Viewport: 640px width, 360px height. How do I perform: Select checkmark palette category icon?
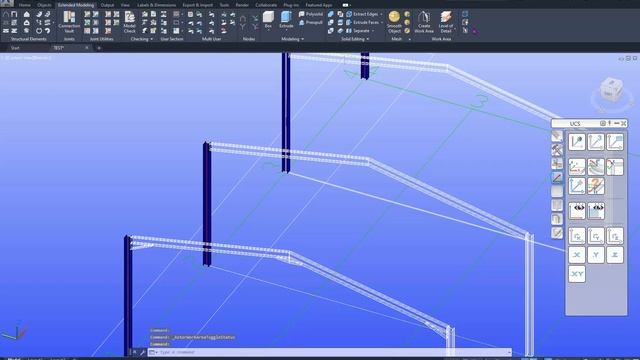(x=557, y=233)
